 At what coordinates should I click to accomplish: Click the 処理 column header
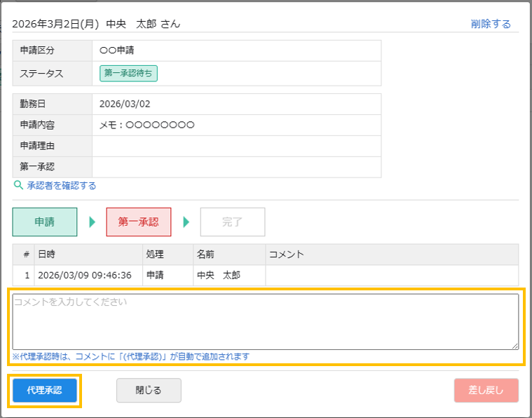(x=168, y=255)
